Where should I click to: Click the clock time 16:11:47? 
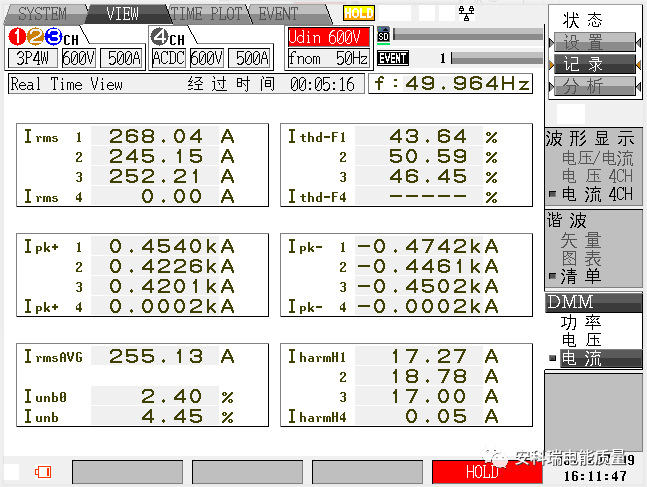coord(595,476)
